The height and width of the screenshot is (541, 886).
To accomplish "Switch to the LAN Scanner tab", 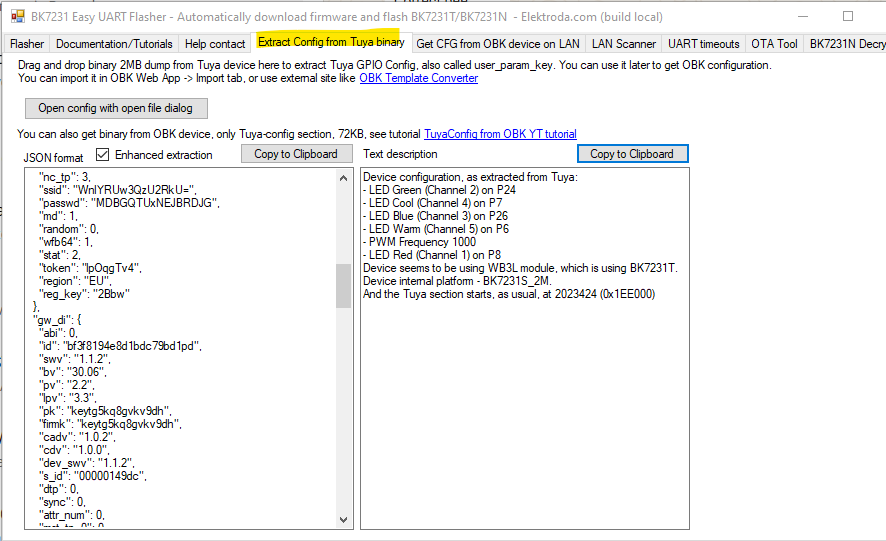I will pos(624,44).
